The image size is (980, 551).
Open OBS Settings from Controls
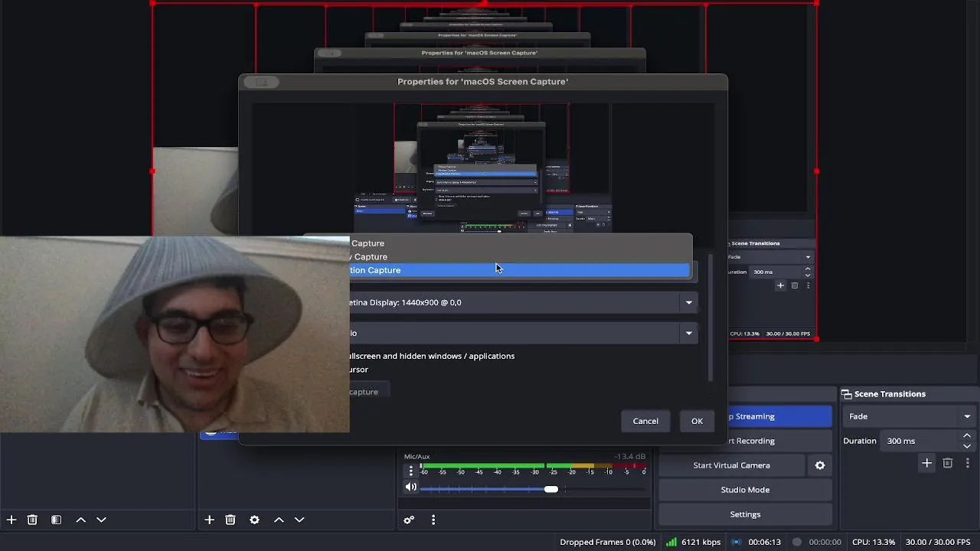coord(745,514)
